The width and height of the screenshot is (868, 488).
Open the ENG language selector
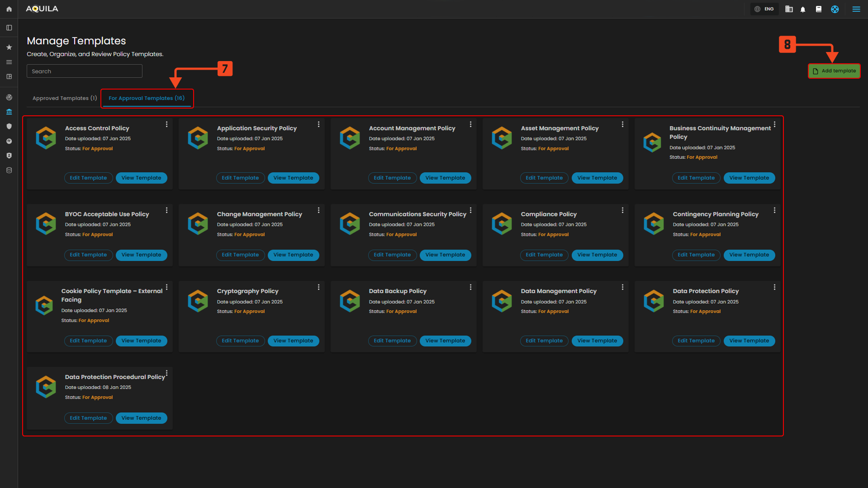[764, 9]
